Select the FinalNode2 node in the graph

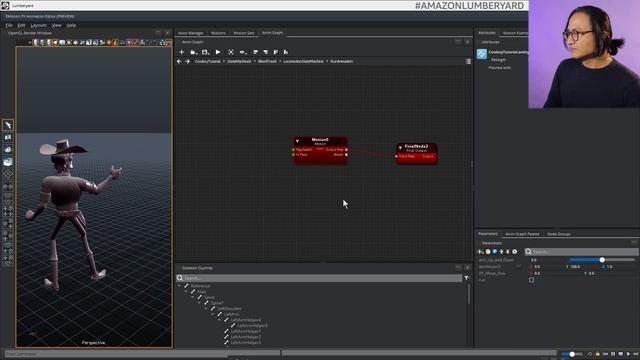tap(416, 153)
